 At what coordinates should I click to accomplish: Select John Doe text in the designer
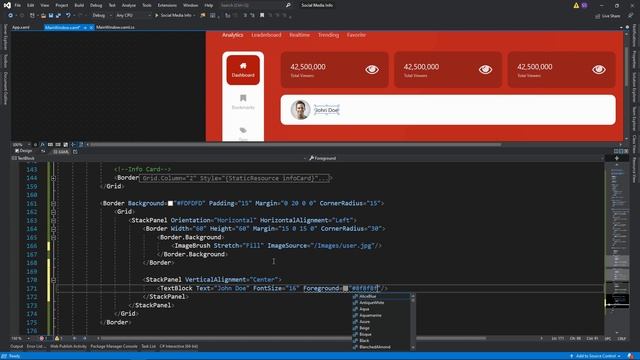(x=327, y=110)
